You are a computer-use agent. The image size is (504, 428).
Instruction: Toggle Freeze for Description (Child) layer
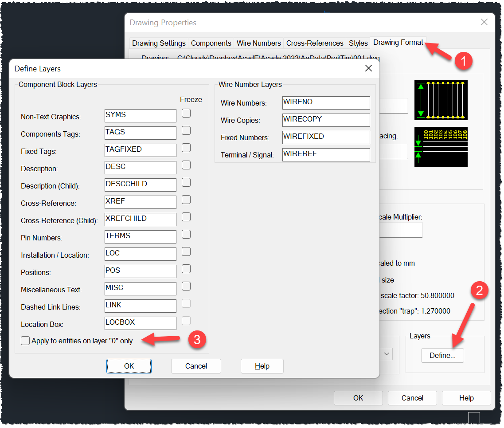point(186,183)
